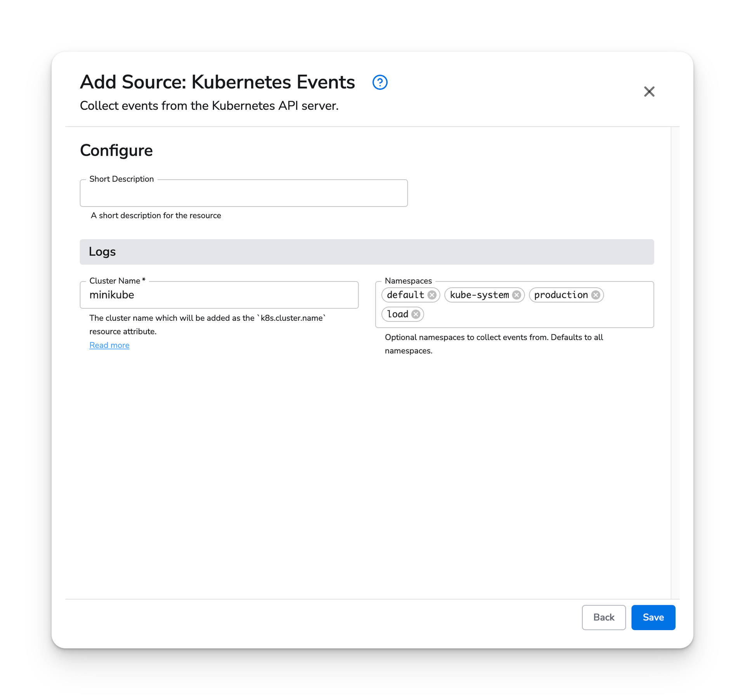Click the Logs section label
The image size is (745, 700).
(102, 251)
